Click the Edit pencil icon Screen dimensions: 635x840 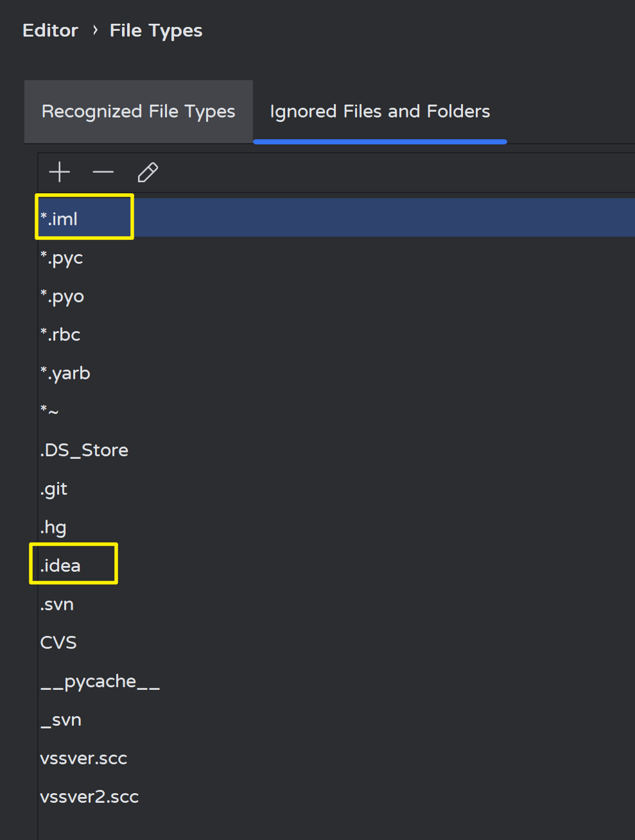[148, 172]
